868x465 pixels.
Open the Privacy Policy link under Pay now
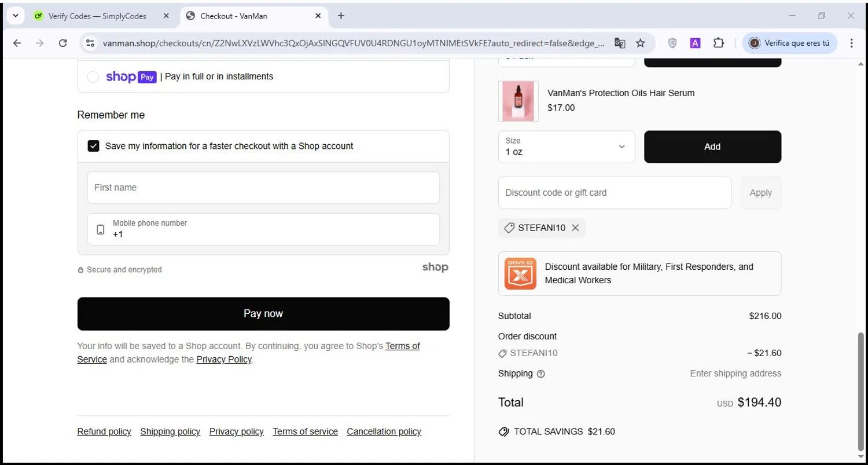tap(224, 359)
